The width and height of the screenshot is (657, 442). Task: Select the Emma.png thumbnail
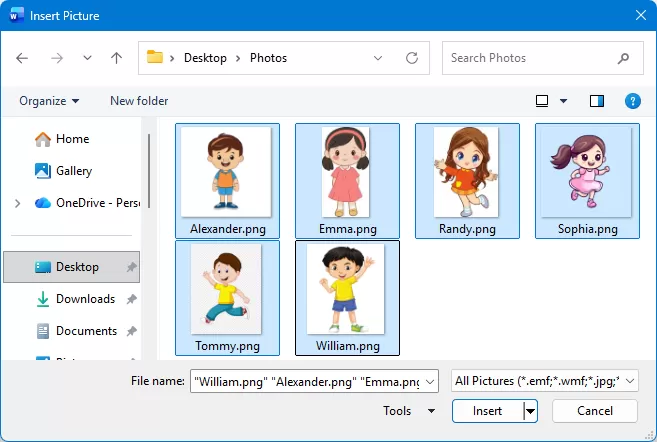coord(346,172)
